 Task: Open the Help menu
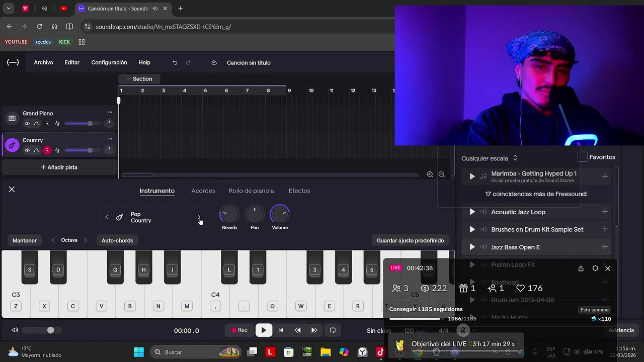(x=144, y=63)
